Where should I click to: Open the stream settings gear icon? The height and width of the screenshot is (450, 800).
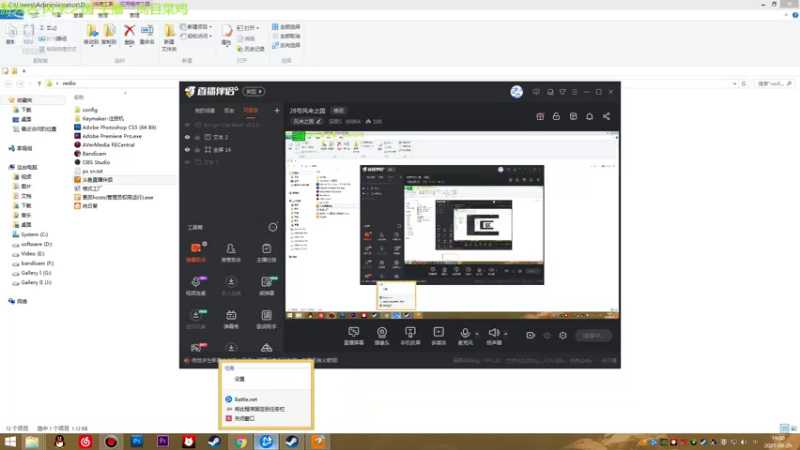coord(563,335)
